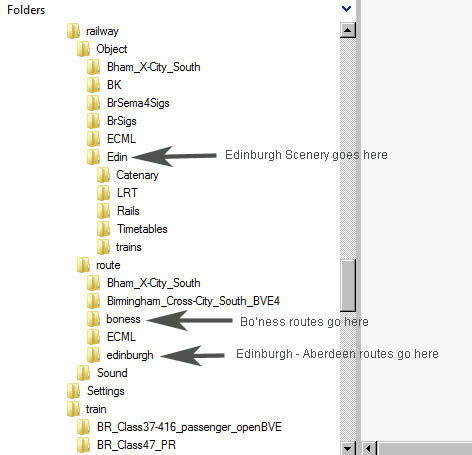This screenshot has width=472, height=455.
Task: Click the vertical scrollbar thumb
Action: 348,286
